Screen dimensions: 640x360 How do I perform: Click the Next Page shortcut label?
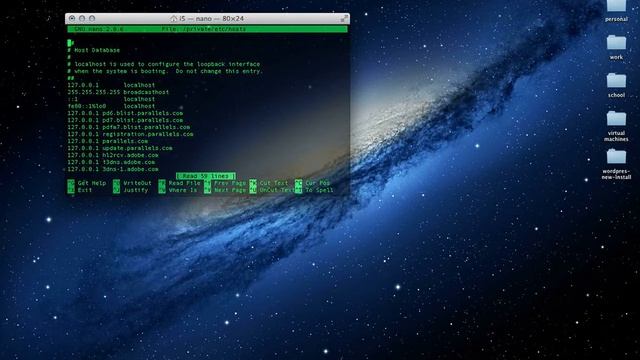230,190
